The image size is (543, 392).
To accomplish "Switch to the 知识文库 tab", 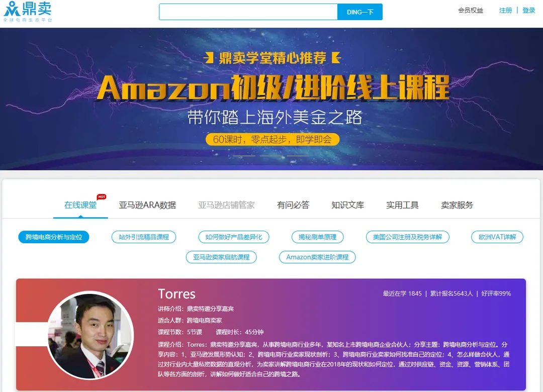I will pos(348,205).
